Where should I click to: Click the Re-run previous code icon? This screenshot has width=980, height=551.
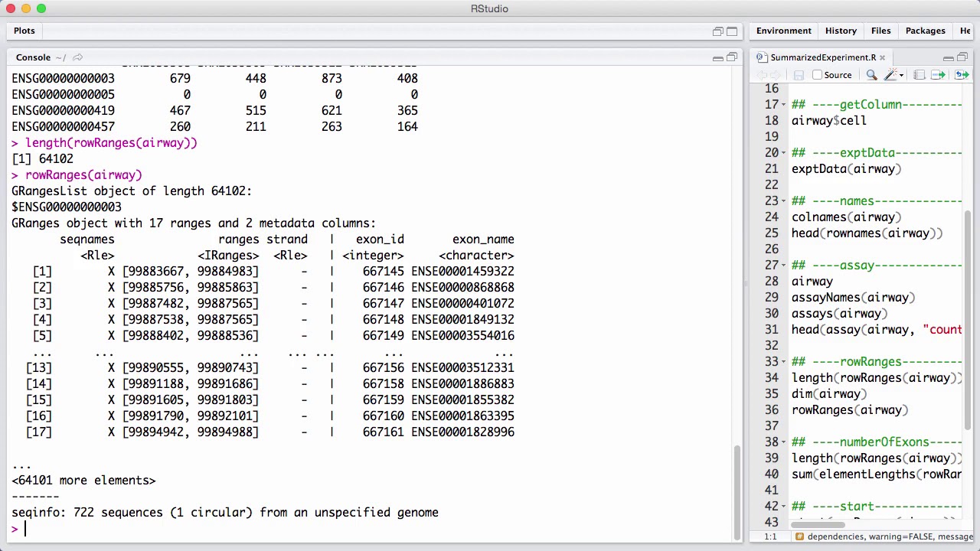pos(962,75)
